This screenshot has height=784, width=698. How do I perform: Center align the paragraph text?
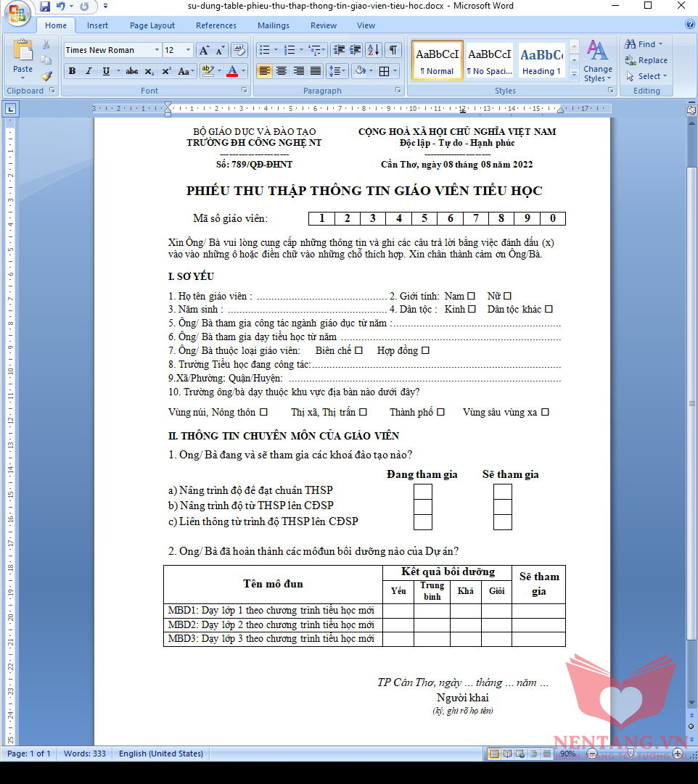click(282, 71)
